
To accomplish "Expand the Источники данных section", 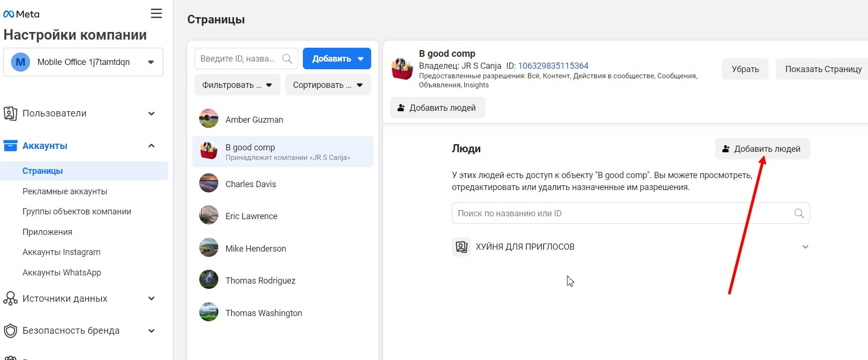I will 151,298.
